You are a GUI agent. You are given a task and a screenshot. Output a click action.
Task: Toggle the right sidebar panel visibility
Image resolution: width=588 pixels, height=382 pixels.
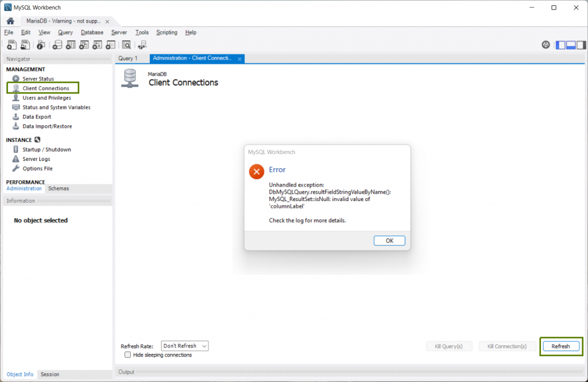(x=581, y=45)
